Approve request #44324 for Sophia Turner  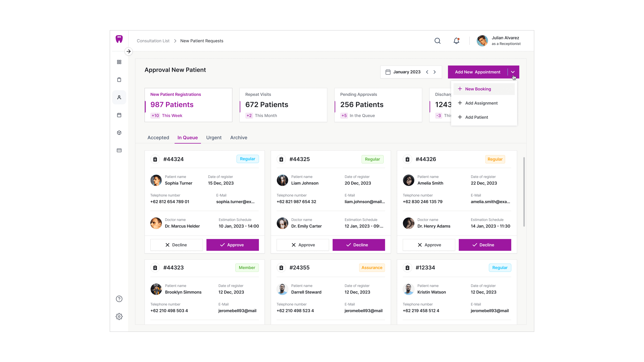pyautogui.click(x=232, y=245)
